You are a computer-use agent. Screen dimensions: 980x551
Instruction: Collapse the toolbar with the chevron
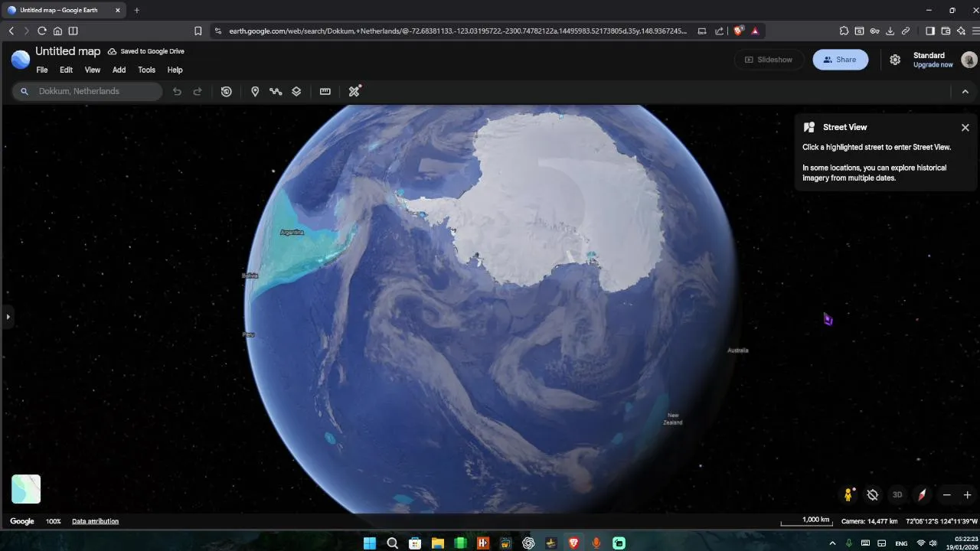tap(965, 91)
